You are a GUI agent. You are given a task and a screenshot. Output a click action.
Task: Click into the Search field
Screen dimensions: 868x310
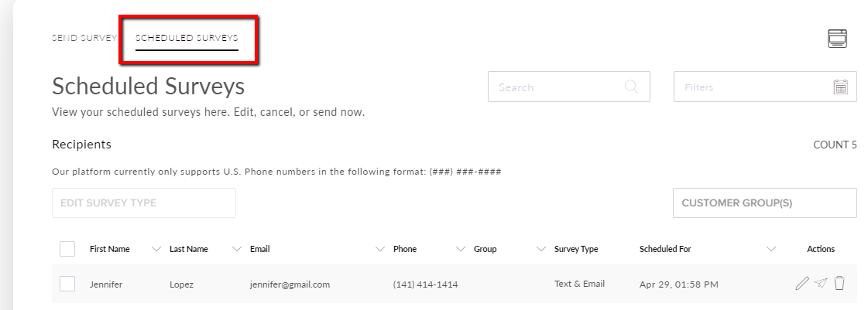pos(558,87)
